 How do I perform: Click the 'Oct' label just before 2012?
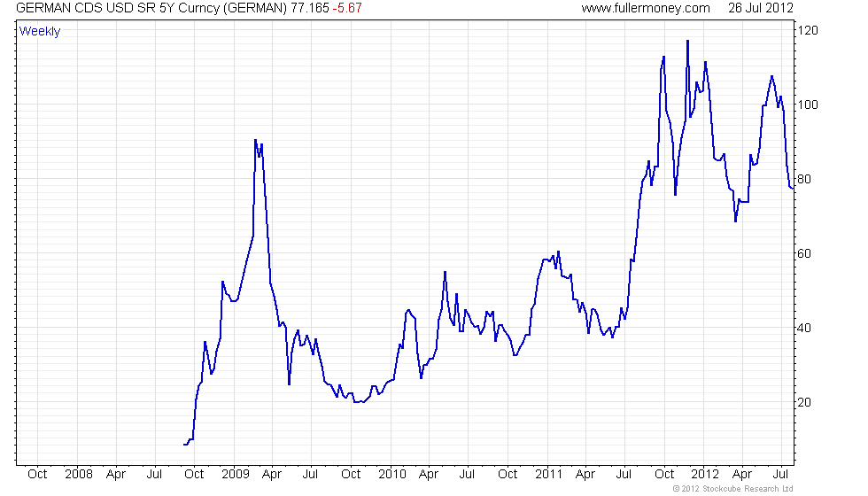(x=664, y=475)
